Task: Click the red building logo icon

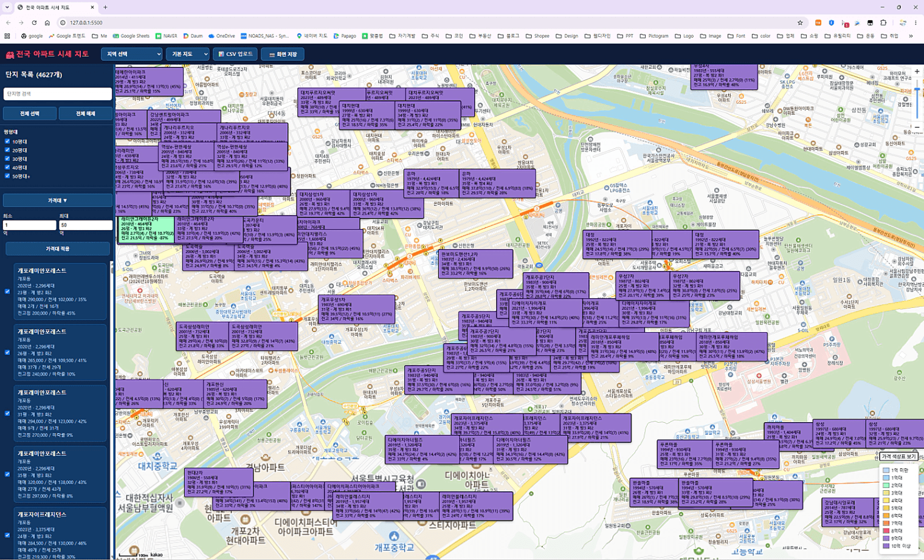Action: (10, 55)
